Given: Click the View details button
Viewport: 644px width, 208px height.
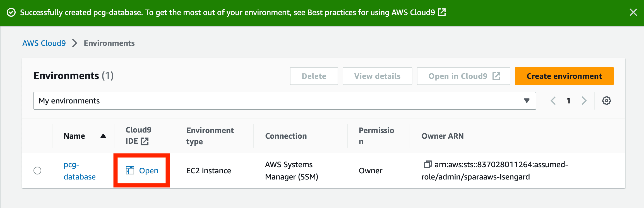Looking at the screenshot, I should click(377, 76).
